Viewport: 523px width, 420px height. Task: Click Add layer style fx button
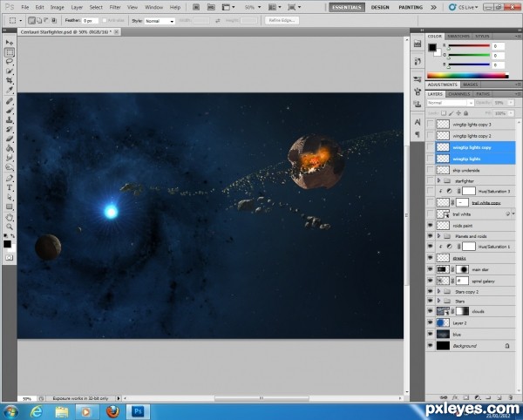click(455, 397)
